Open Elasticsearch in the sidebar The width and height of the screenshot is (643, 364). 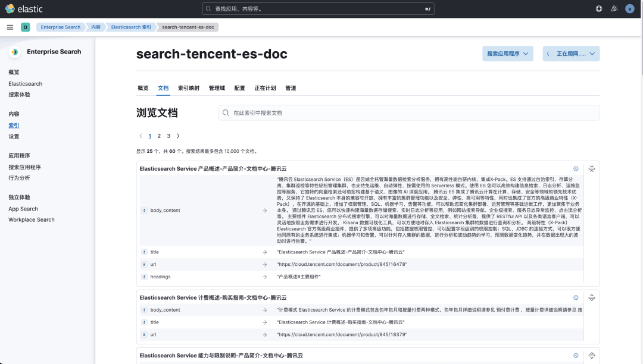(26, 83)
